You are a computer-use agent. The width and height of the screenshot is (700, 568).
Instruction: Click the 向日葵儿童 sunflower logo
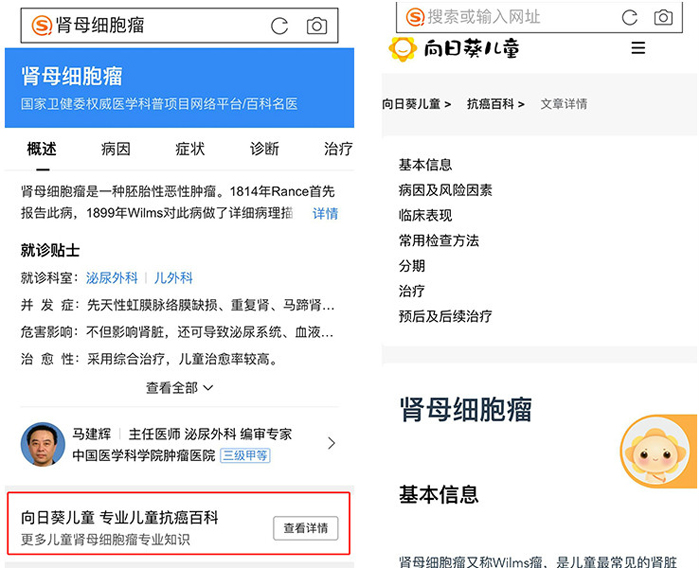tap(403, 48)
